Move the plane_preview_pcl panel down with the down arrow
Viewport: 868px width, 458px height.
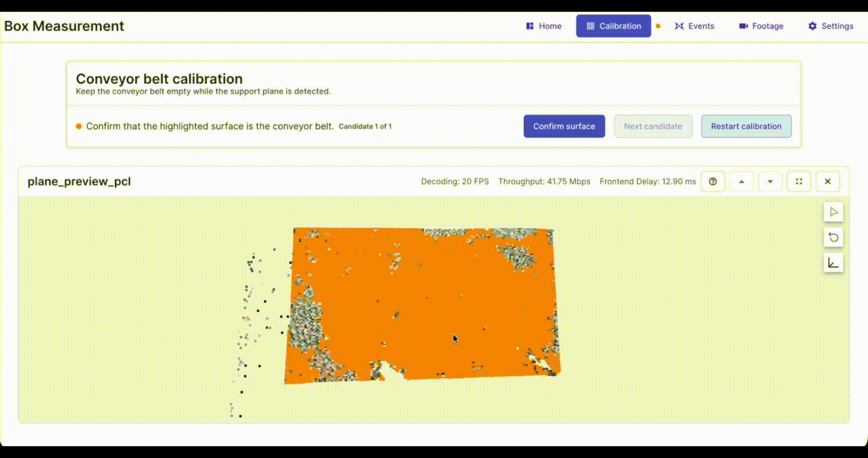(x=770, y=182)
